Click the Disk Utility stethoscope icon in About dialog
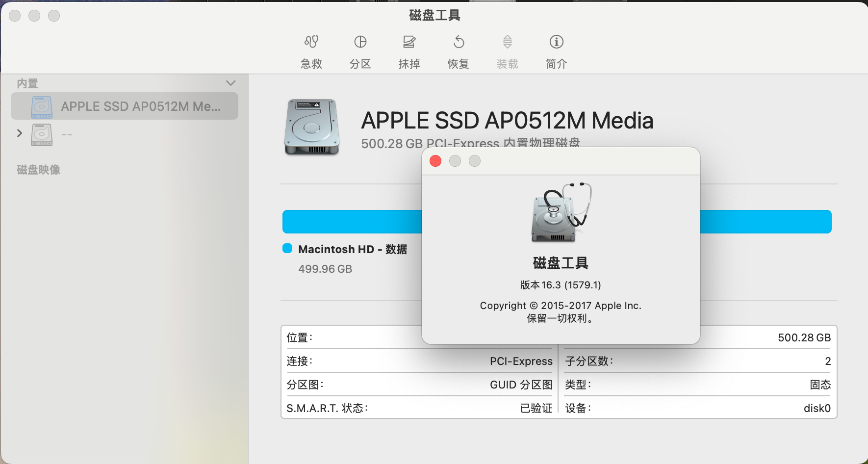 (x=561, y=212)
